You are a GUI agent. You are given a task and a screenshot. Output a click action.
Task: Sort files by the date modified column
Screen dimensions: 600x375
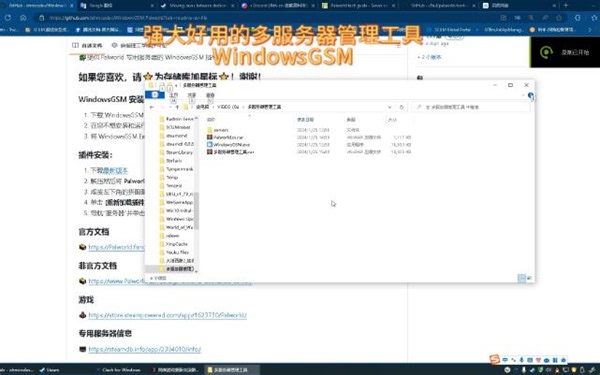pyautogui.click(x=306, y=120)
